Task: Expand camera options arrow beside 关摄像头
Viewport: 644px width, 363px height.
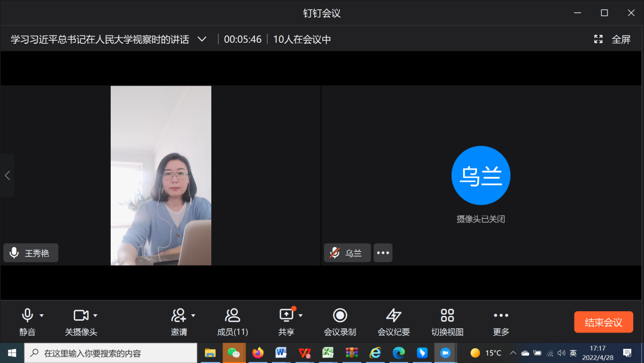Action: (95, 316)
